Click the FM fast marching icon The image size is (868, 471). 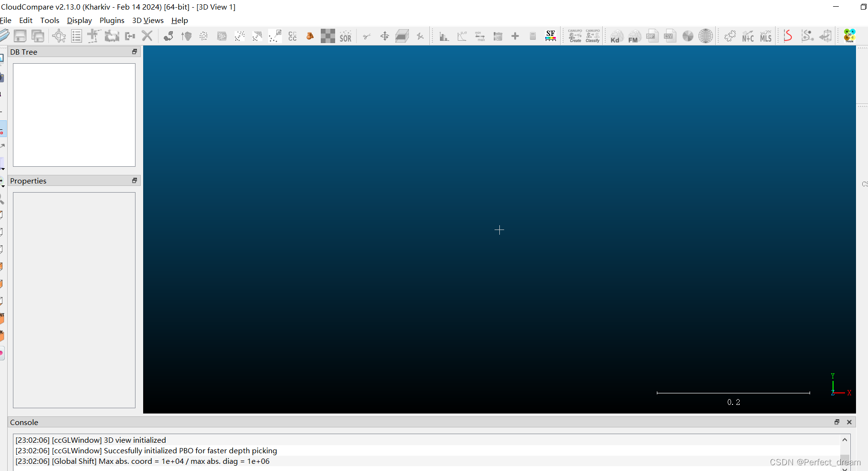(634, 36)
